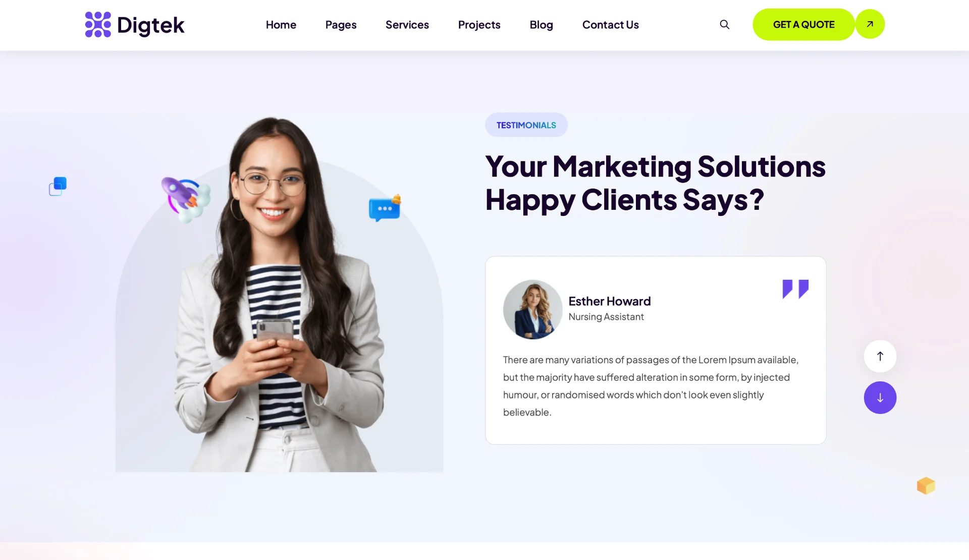Click the blue overlapping squares icon

pyautogui.click(x=58, y=186)
